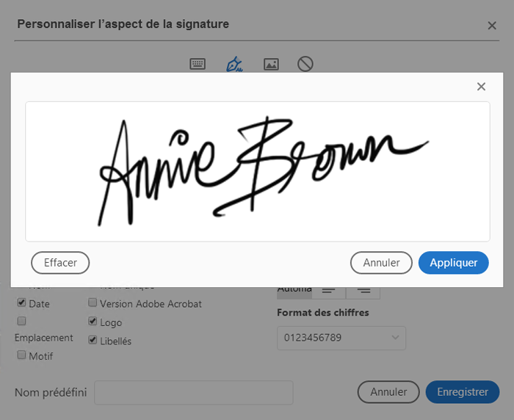The image size is (514, 420).
Task: Click the Enregistrer button
Action: (x=463, y=392)
